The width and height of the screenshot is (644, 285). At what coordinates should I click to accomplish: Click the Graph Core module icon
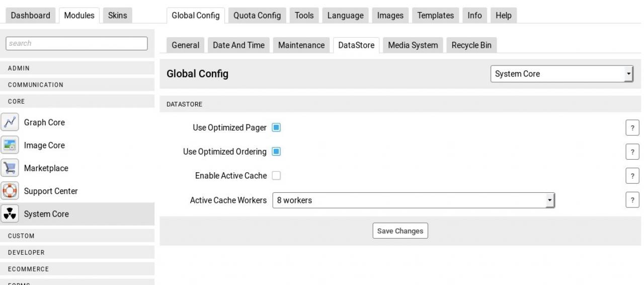click(9, 122)
